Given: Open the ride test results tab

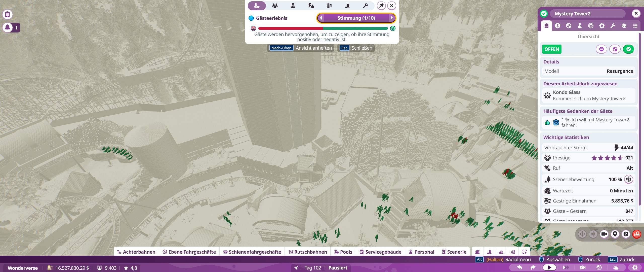Looking at the screenshot, I should pyautogui.click(x=569, y=26).
